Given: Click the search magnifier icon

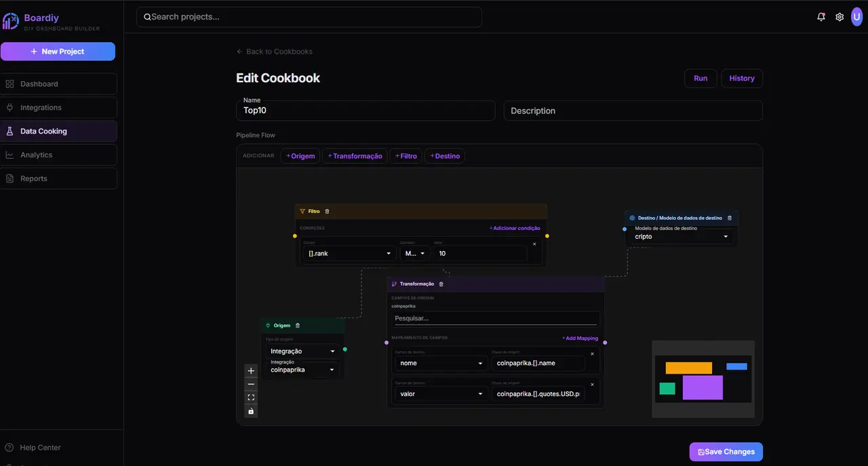Looking at the screenshot, I should coord(147,17).
